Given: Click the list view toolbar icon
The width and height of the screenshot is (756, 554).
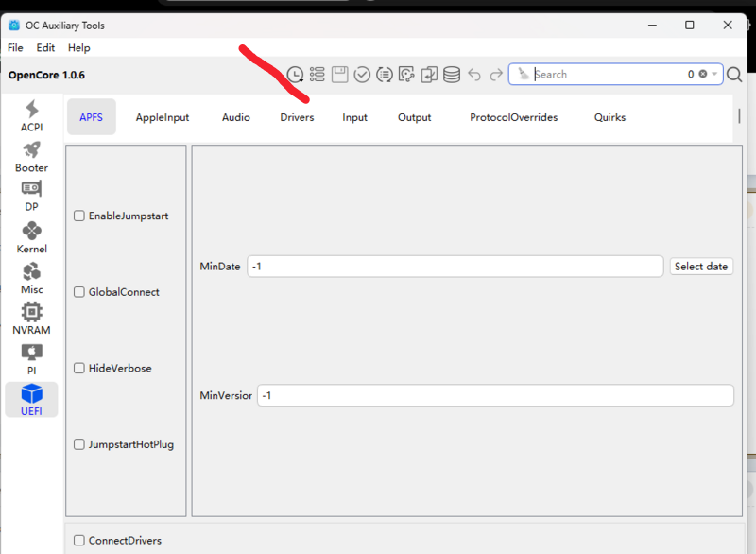Looking at the screenshot, I should point(318,75).
